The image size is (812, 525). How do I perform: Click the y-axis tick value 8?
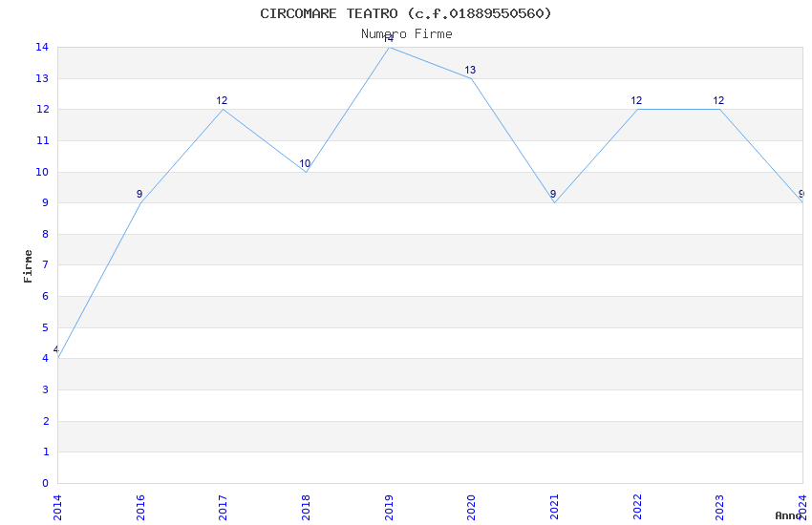coord(46,234)
